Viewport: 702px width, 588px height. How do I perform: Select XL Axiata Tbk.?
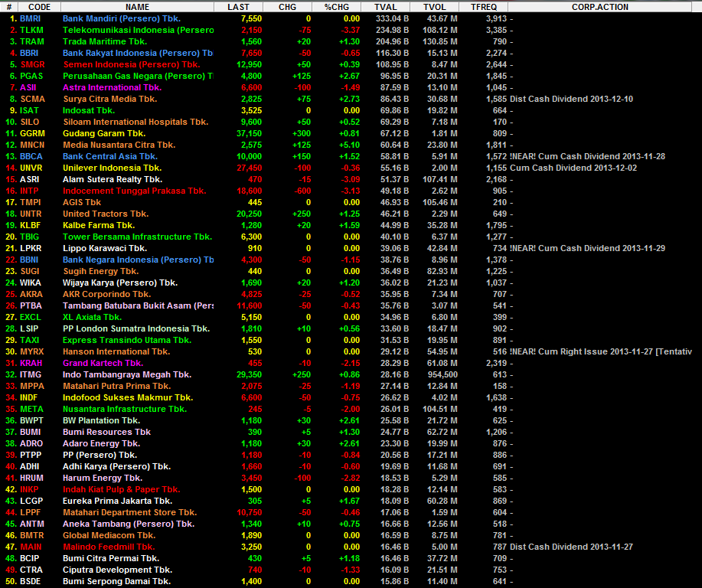pyautogui.click(x=92, y=317)
